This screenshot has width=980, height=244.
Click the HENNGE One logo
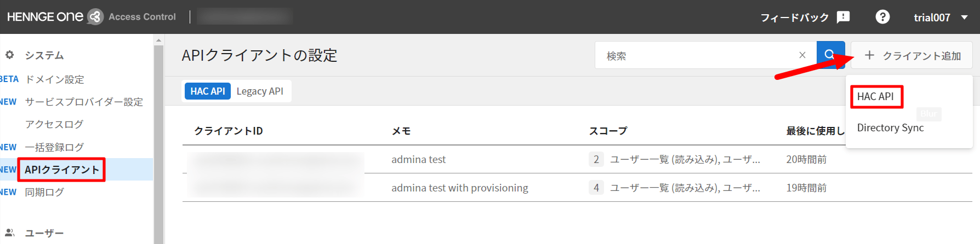pos(55,17)
